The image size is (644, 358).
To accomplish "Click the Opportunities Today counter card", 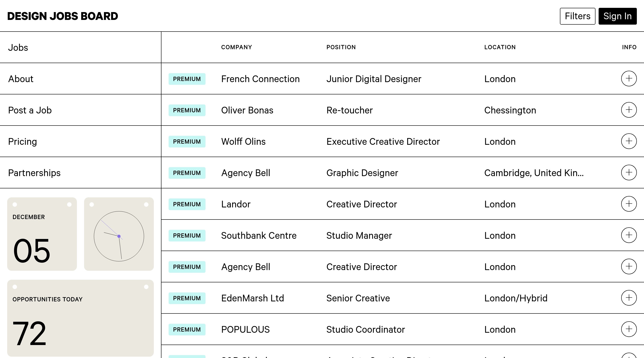I will (x=80, y=318).
